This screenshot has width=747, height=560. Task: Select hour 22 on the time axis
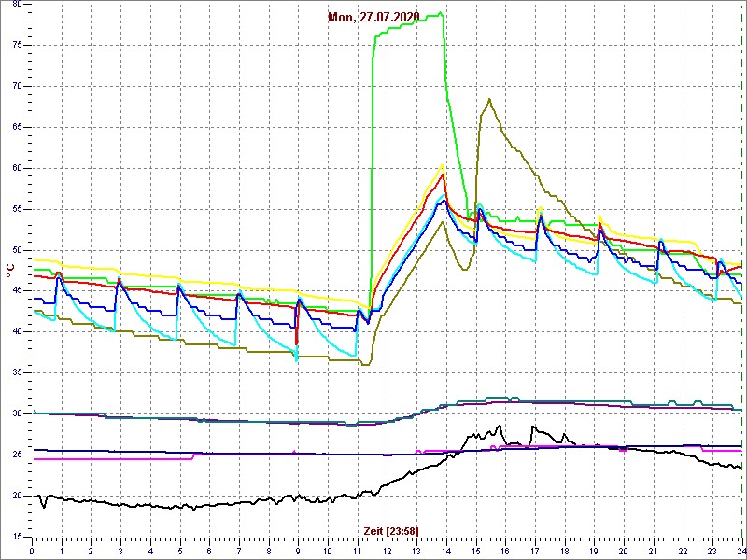click(683, 550)
